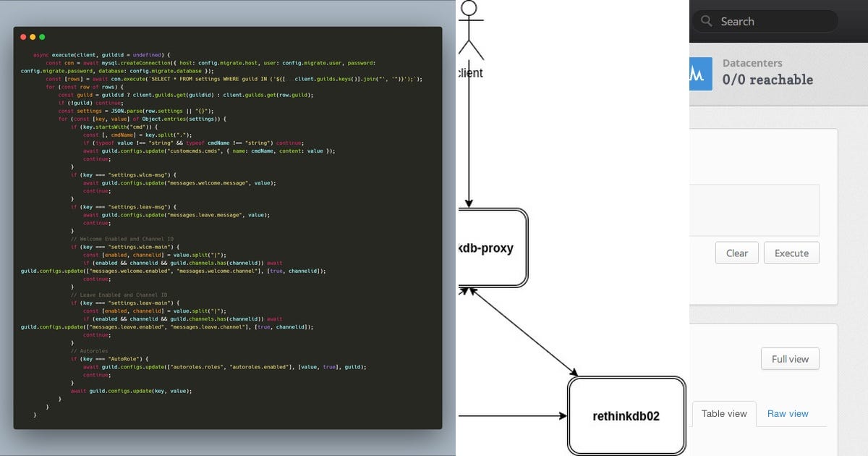Screen dimensions: 868x456
Task: Click the yellow traffic light dot
Action: coord(32,35)
